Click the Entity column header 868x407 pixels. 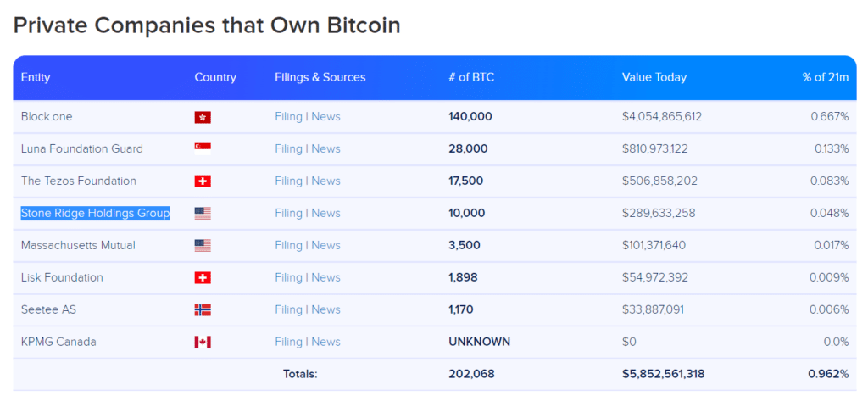point(36,77)
